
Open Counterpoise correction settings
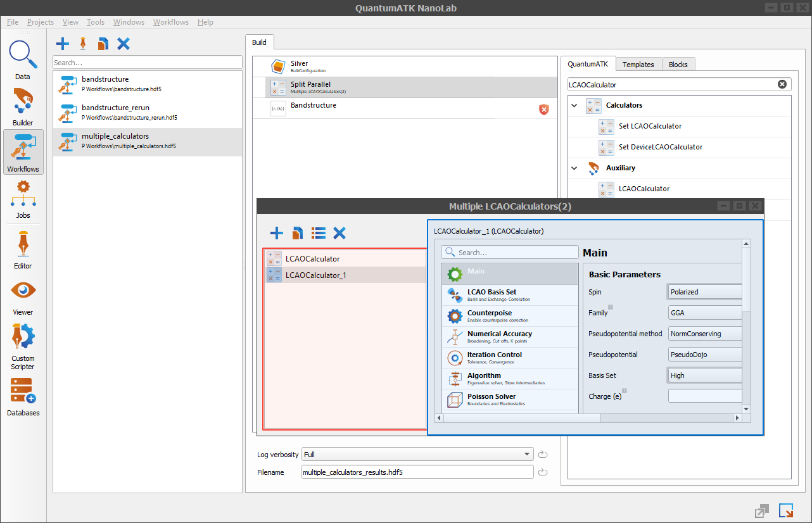tap(510, 316)
